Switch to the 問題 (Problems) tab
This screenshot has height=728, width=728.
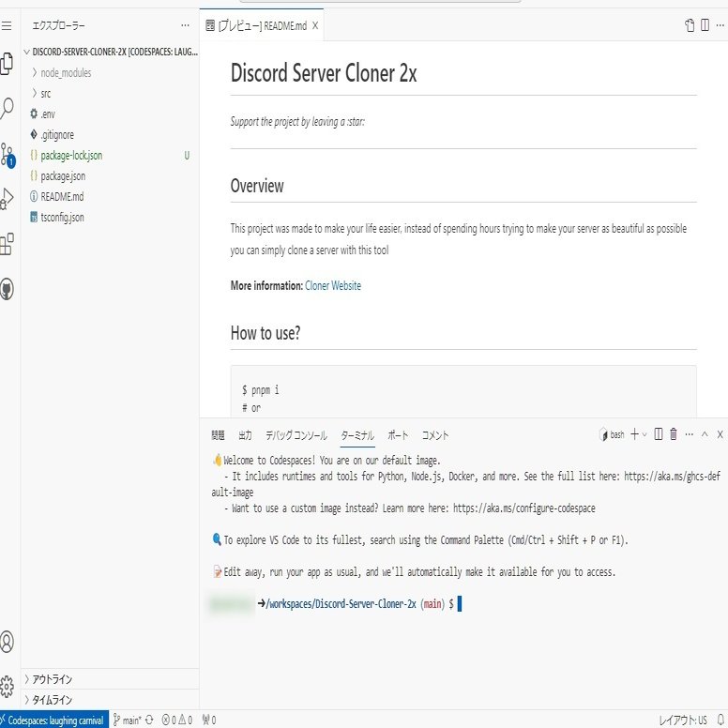[218, 435]
